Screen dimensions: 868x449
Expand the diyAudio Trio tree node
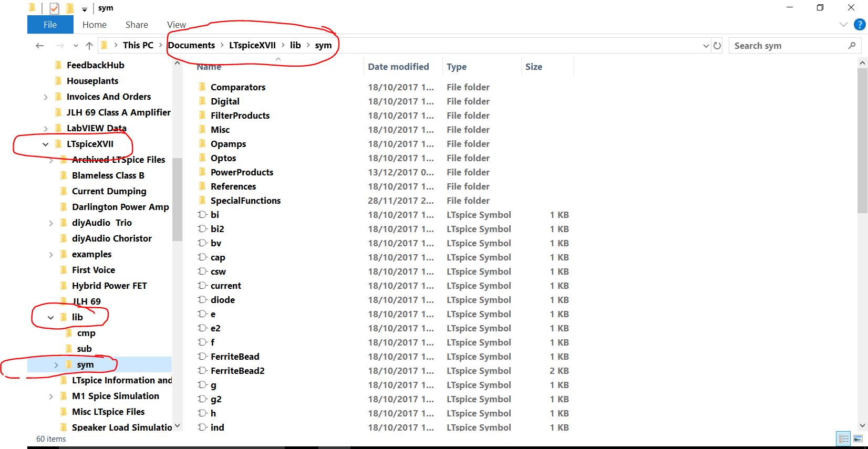click(x=51, y=223)
